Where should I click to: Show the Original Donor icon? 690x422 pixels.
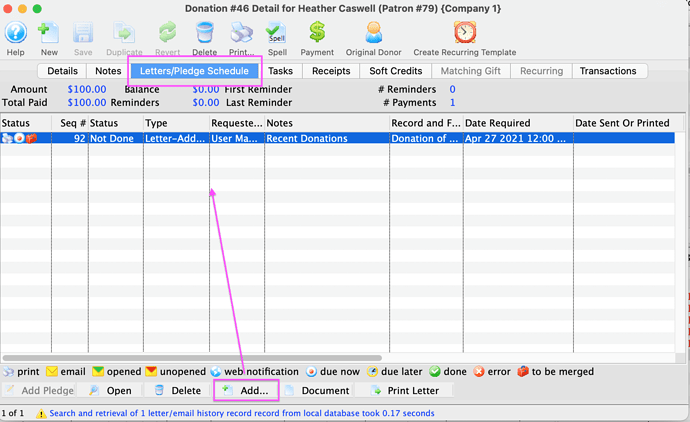(x=374, y=33)
